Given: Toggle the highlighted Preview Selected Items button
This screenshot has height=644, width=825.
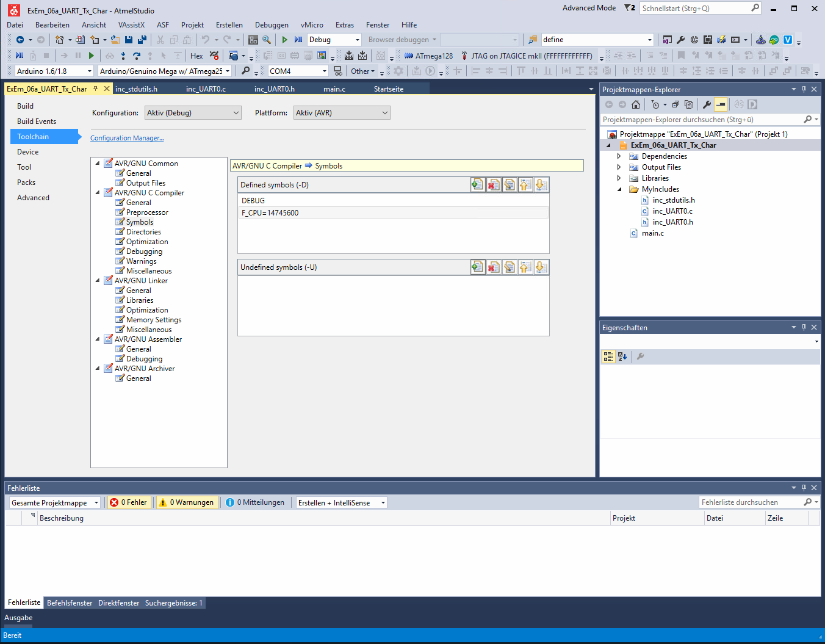Looking at the screenshot, I should [721, 104].
